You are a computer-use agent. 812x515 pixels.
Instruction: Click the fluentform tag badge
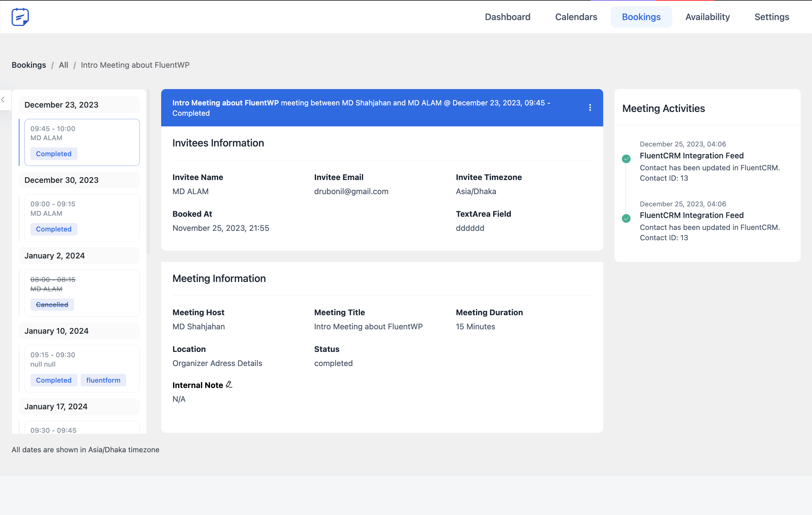pos(103,380)
